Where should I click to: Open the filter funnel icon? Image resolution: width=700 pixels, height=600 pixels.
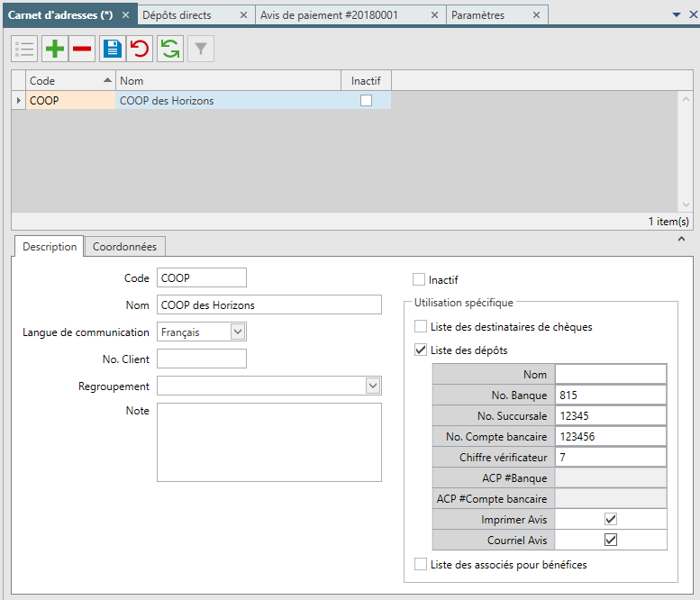(x=201, y=49)
